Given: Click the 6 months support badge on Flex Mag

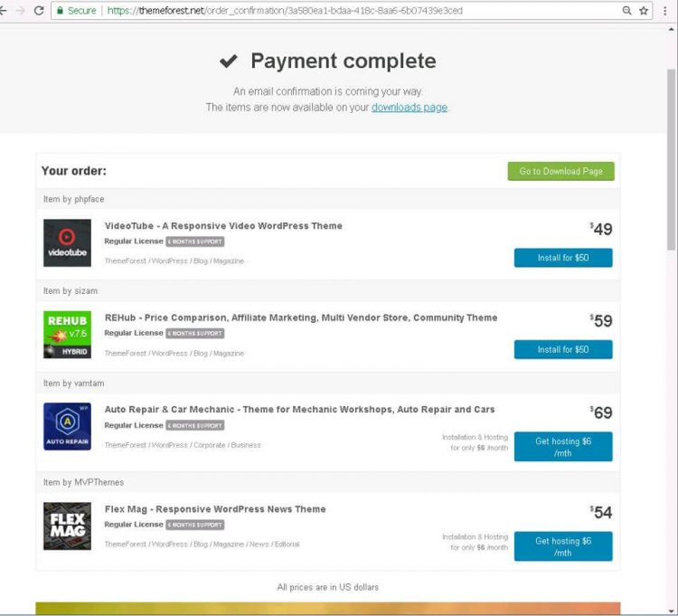Looking at the screenshot, I should [195, 525].
